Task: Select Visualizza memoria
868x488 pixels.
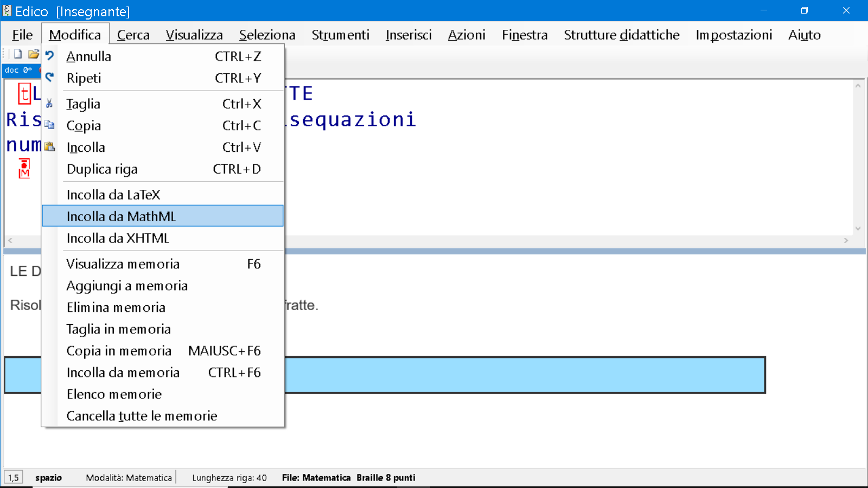Action: (x=163, y=264)
